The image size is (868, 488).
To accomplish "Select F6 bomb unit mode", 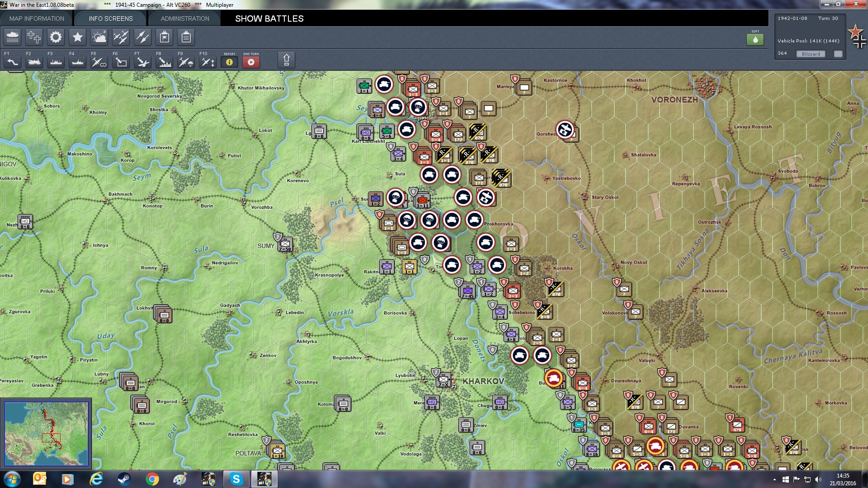I will point(121,62).
